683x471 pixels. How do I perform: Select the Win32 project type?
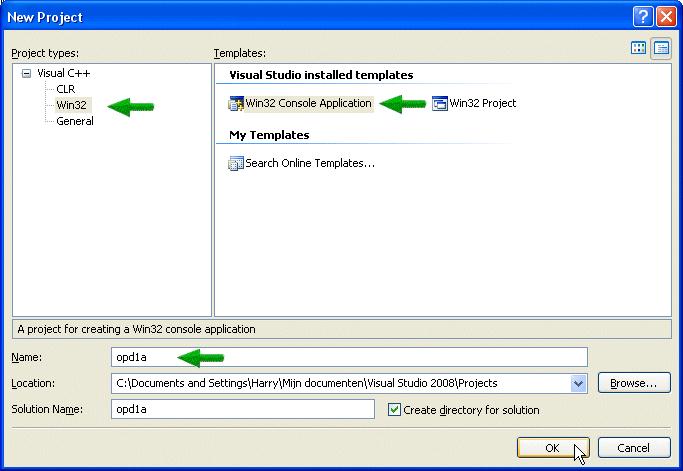(72, 105)
